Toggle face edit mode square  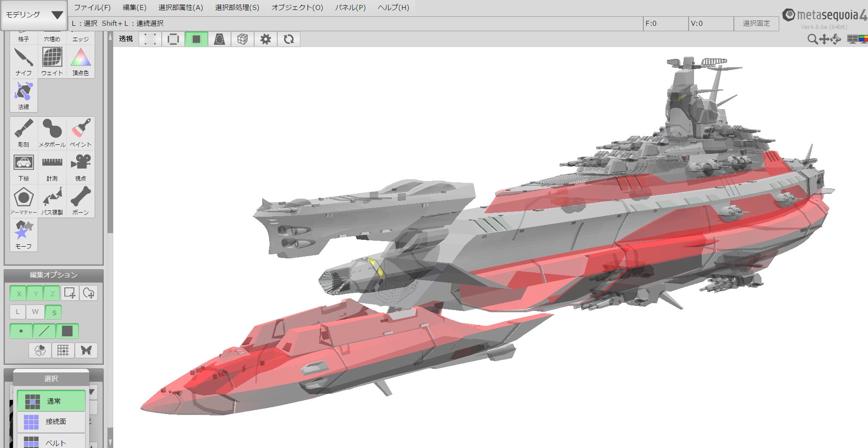pyautogui.click(x=67, y=331)
